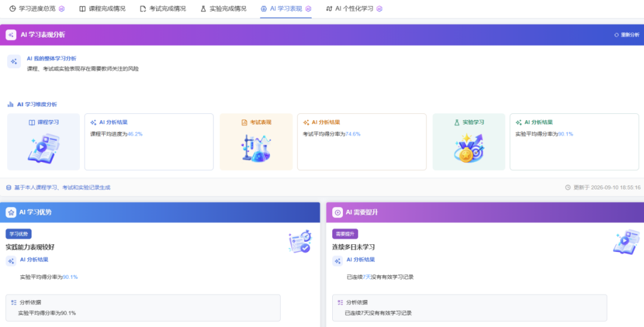The image size is (644, 327).
Task: Select the 课程学习 dimension card
Action: pos(44,142)
